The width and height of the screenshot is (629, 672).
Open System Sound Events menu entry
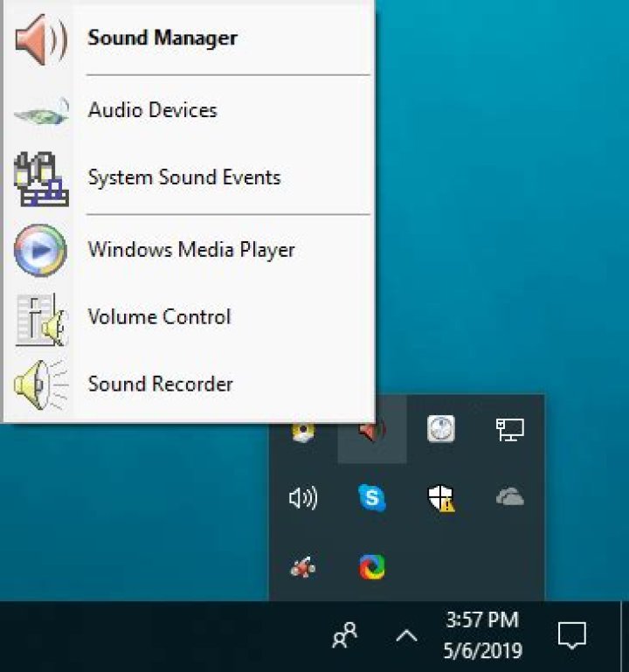pos(189,177)
